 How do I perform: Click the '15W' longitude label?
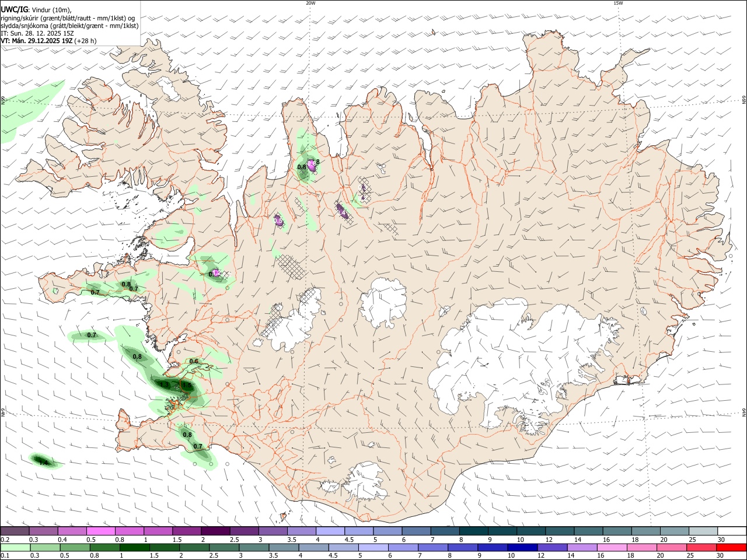(x=618, y=3)
